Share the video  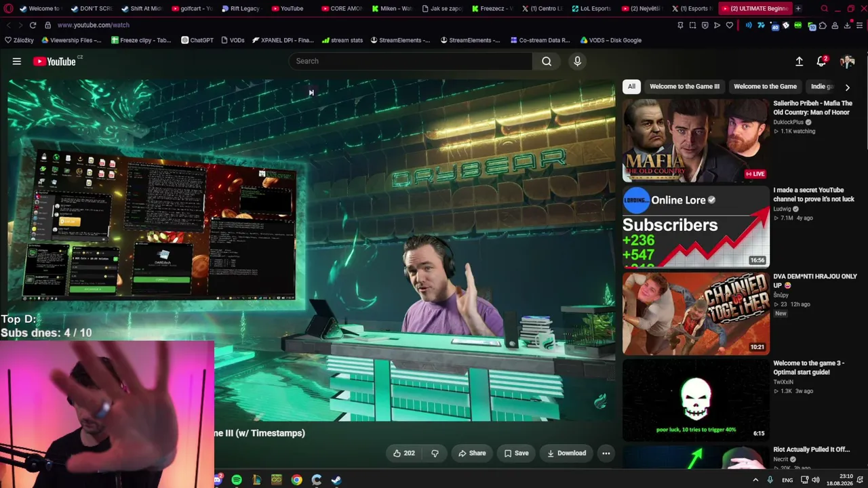pyautogui.click(x=472, y=453)
